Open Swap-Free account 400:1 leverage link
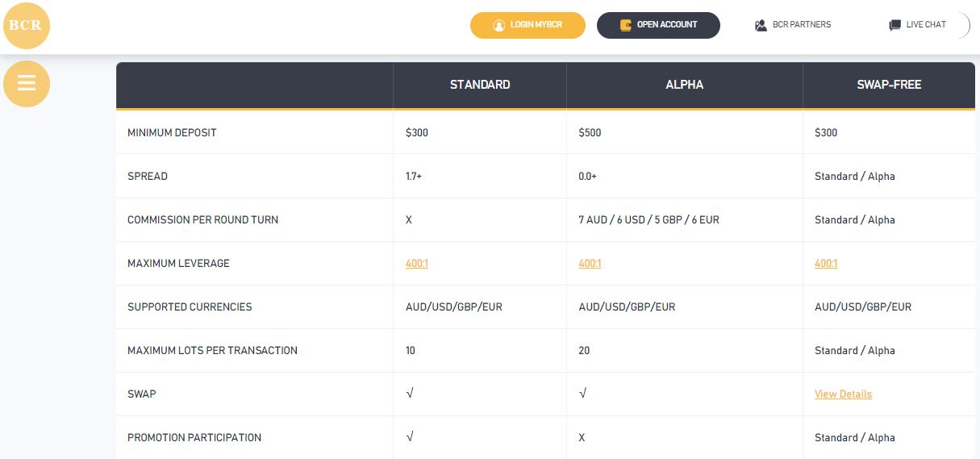Viewport: 980px width, 459px height. pyautogui.click(x=826, y=264)
